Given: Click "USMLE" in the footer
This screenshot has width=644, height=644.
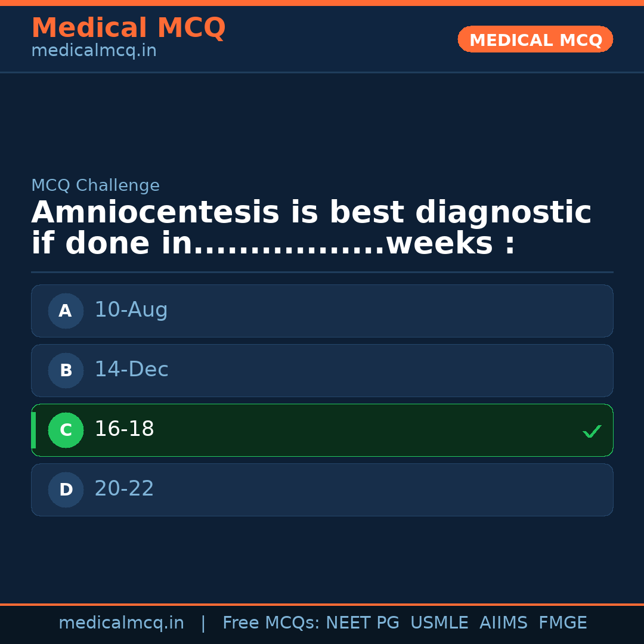Looking at the screenshot, I should click(x=439, y=623).
